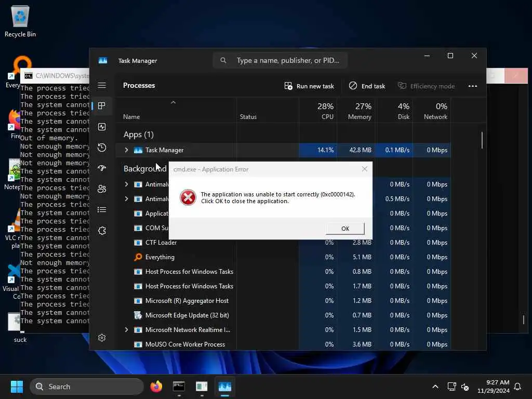Click red error icon in dialog
This screenshot has height=399, width=532.
click(x=188, y=197)
